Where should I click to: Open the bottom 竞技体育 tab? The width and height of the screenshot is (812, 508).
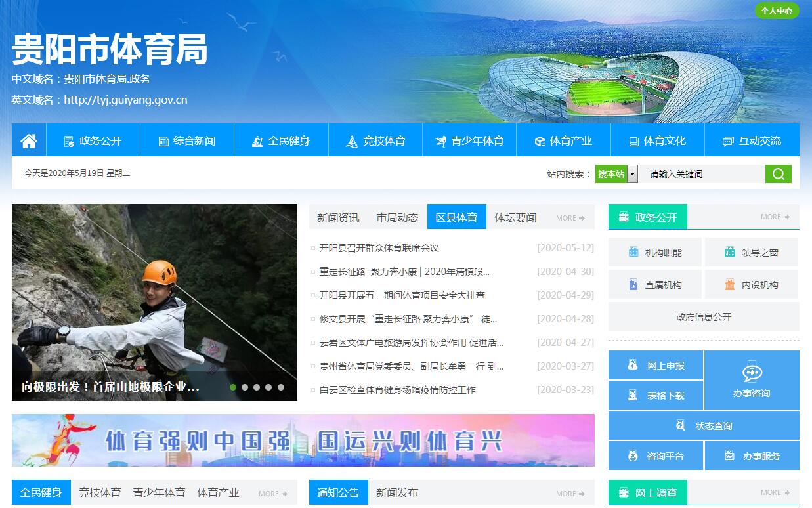[100, 492]
